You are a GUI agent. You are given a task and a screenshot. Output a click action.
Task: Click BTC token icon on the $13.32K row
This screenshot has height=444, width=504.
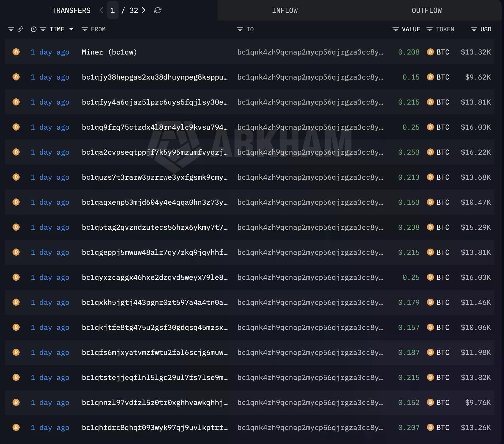430,52
